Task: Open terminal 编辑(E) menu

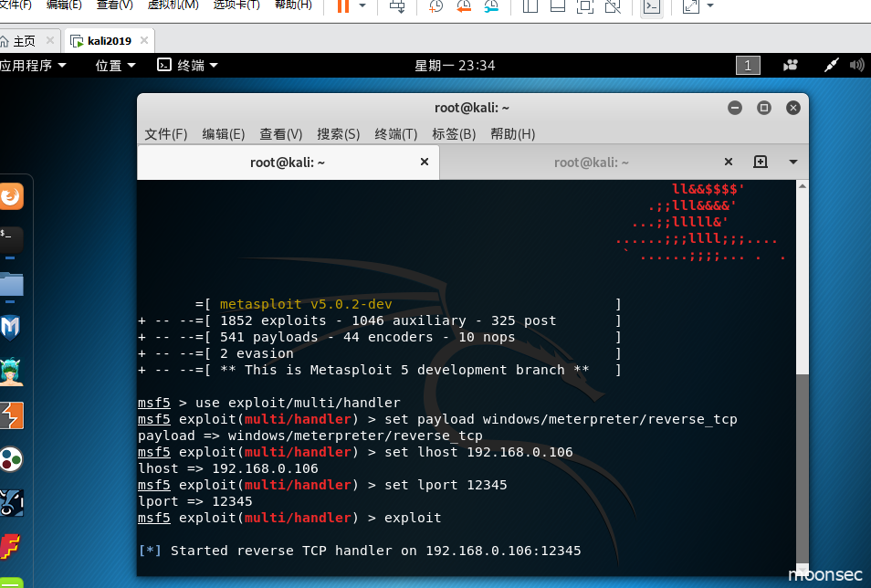Action: coord(224,134)
